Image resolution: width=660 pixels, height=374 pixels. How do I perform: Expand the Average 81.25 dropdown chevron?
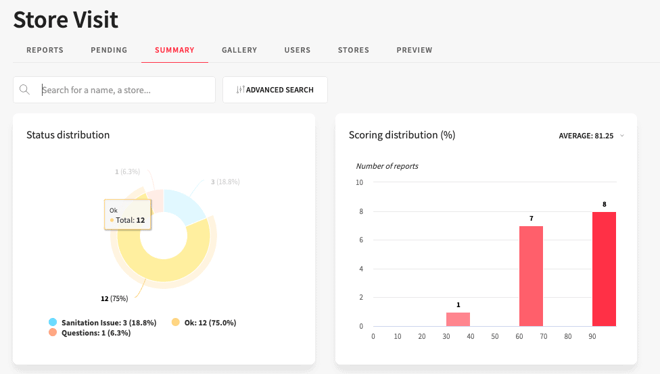pos(622,135)
